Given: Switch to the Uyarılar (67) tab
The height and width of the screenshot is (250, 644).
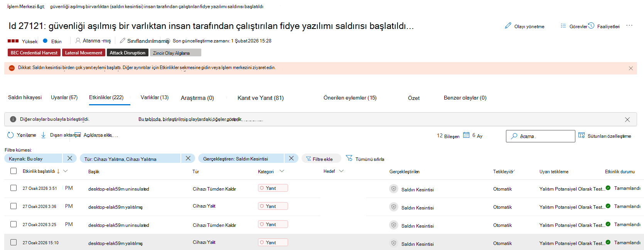Looking at the screenshot, I should point(64,97).
